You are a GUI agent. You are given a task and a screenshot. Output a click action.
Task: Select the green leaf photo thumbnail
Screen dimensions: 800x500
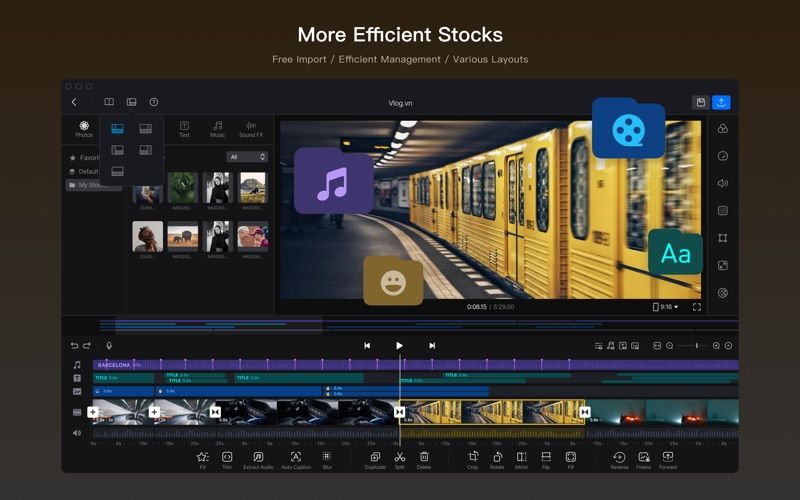(x=183, y=188)
